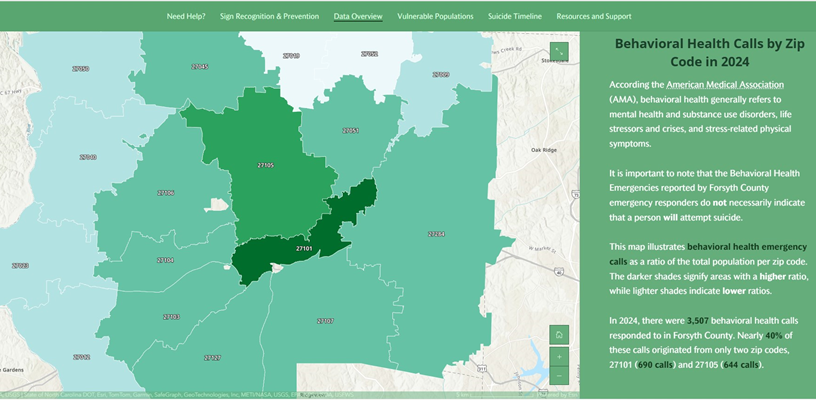This screenshot has width=816, height=400.
Task: Navigate to Vulnerable Populations section
Action: pos(435,17)
